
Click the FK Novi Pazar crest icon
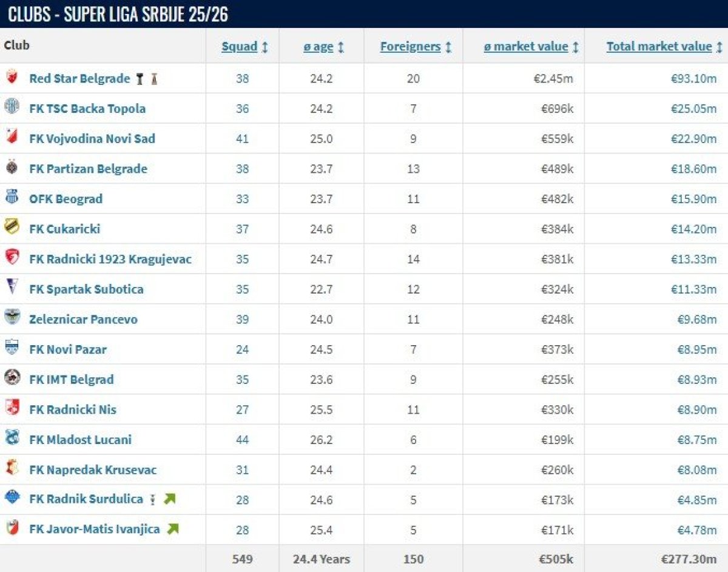(x=12, y=349)
